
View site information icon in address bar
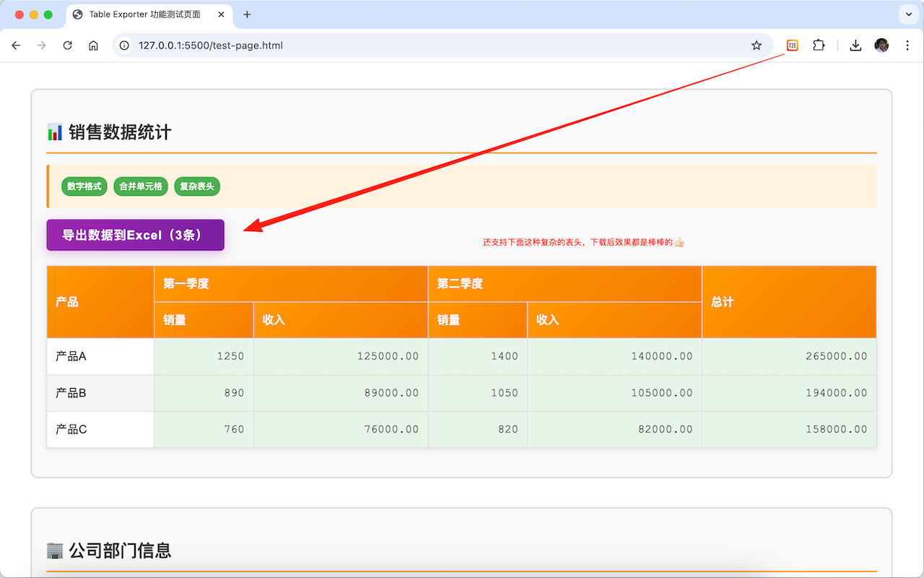click(x=124, y=46)
